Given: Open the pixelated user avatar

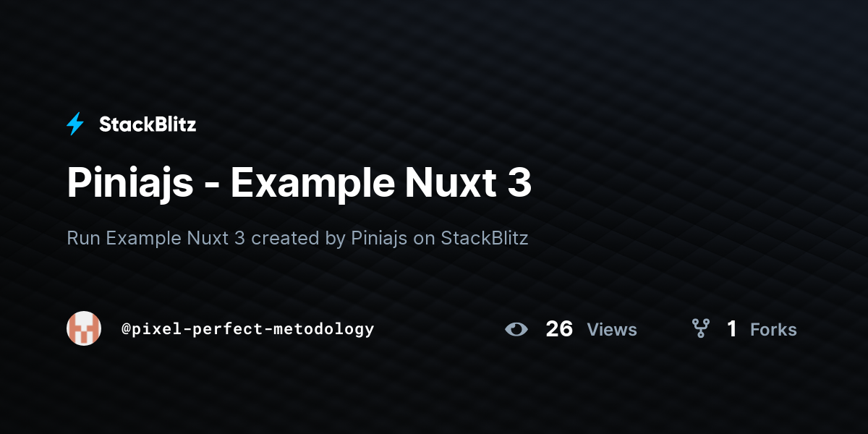Looking at the screenshot, I should (84, 328).
